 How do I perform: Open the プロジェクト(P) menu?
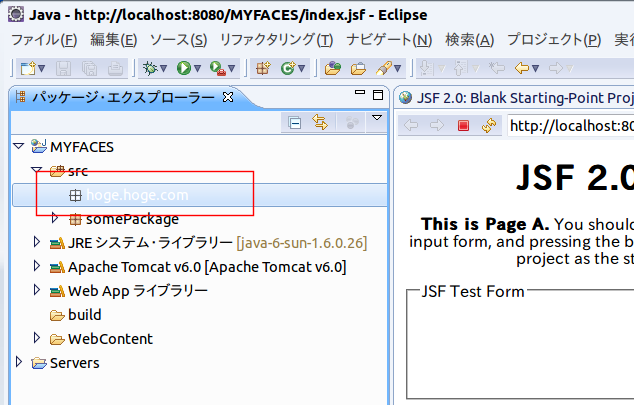coord(554,40)
